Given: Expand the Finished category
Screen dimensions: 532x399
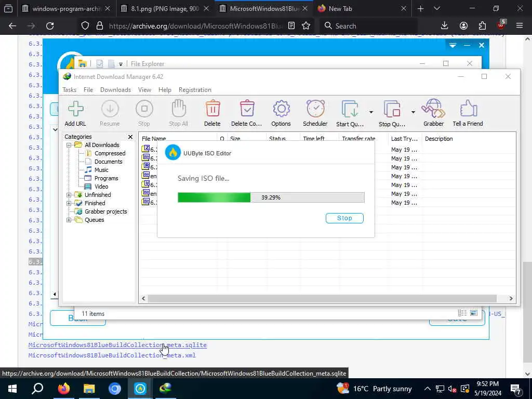Looking at the screenshot, I should point(69,203).
